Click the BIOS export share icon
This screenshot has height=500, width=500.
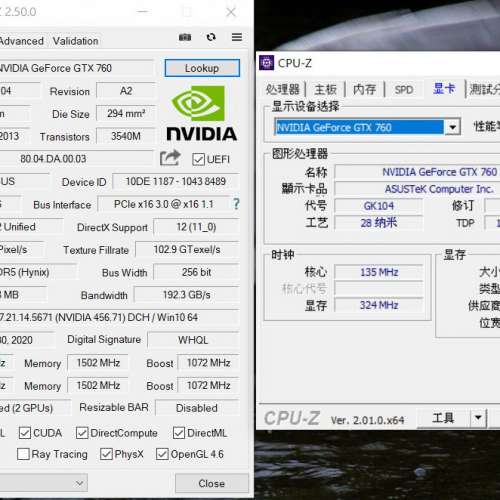click(170, 158)
